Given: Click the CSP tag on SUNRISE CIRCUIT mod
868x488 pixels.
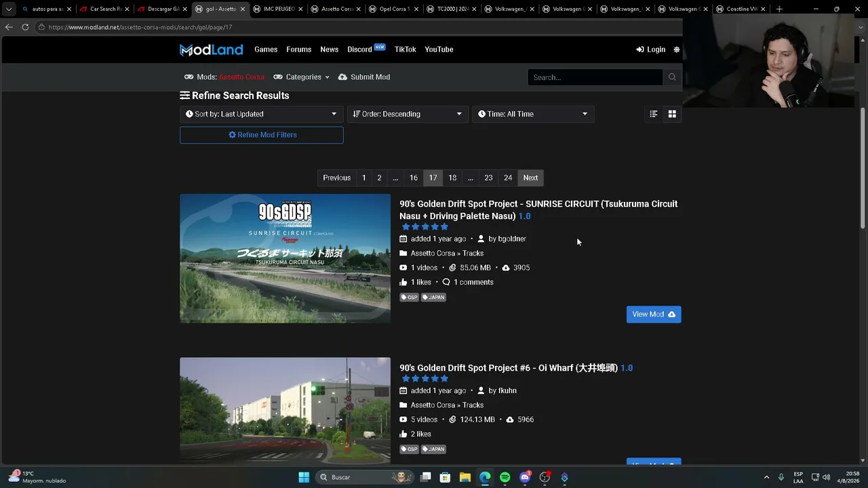Looking at the screenshot, I should (x=409, y=298).
